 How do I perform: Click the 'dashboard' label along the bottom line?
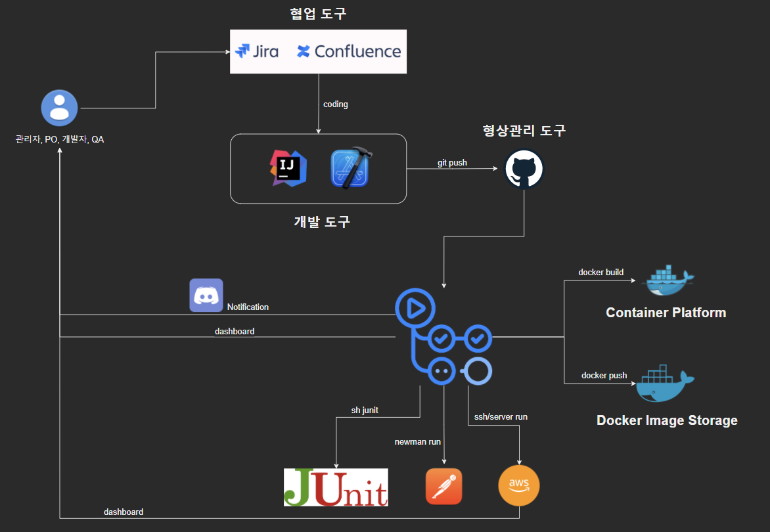(x=124, y=512)
